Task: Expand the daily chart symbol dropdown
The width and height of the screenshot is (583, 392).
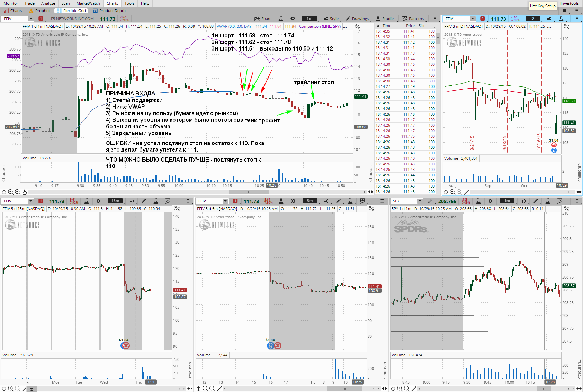Action: tap(473, 19)
